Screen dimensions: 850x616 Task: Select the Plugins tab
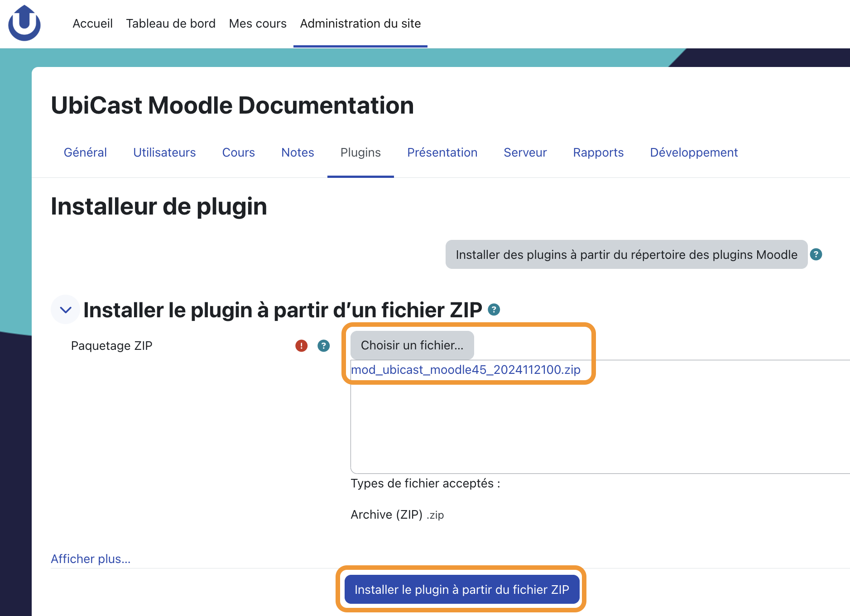click(360, 153)
